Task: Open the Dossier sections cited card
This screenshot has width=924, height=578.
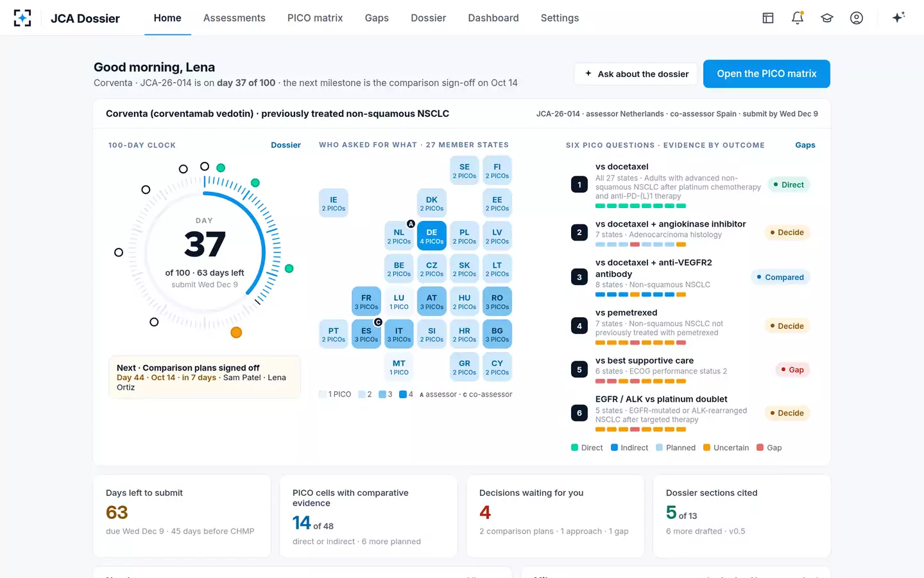Action: 742,516
